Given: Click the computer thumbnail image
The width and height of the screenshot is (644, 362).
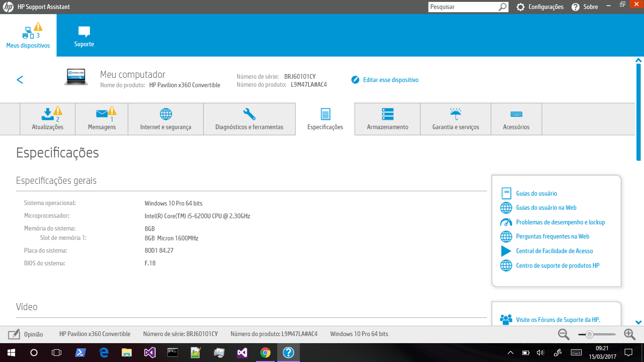Looking at the screenshot, I should [76, 77].
